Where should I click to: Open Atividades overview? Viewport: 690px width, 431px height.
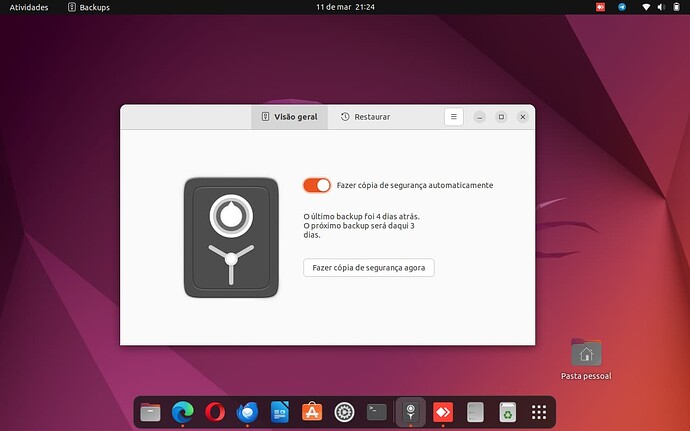coord(29,7)
